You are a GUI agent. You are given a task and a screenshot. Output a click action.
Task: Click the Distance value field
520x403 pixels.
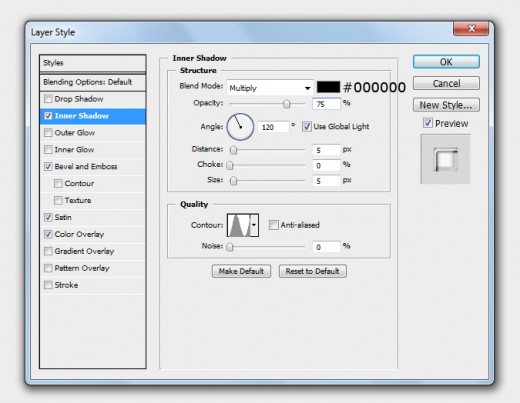326,150
